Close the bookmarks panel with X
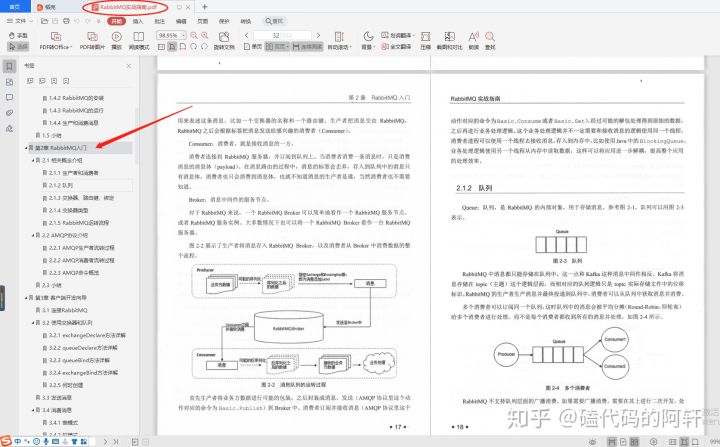 point(129,66)
